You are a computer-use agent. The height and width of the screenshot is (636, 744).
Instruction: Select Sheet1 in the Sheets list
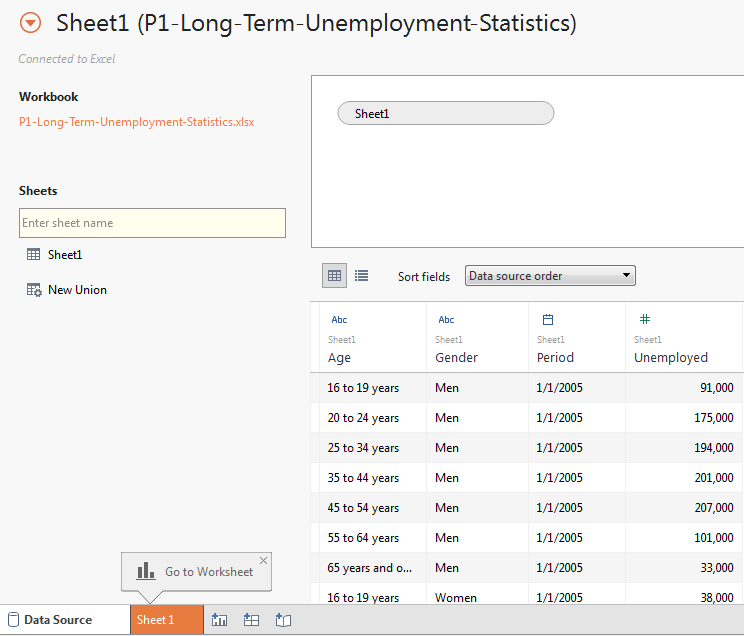[x=65, y=255]
